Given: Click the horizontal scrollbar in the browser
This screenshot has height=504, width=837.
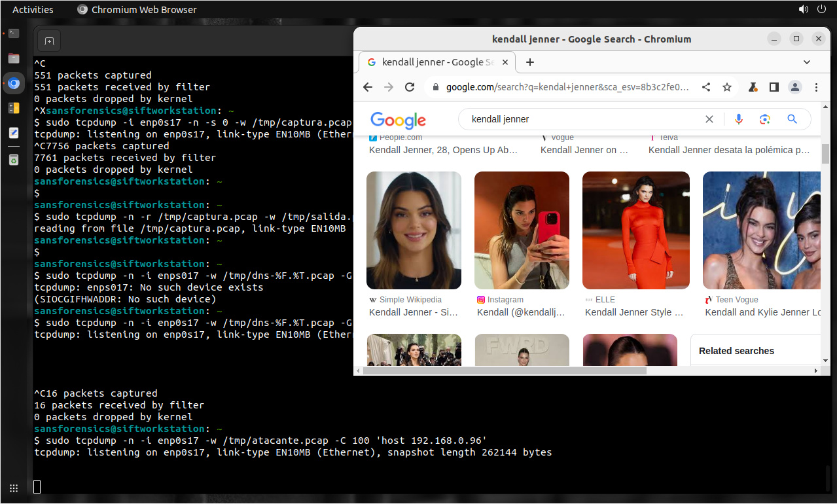Looking at the screenshot, I should coord(504,370).
